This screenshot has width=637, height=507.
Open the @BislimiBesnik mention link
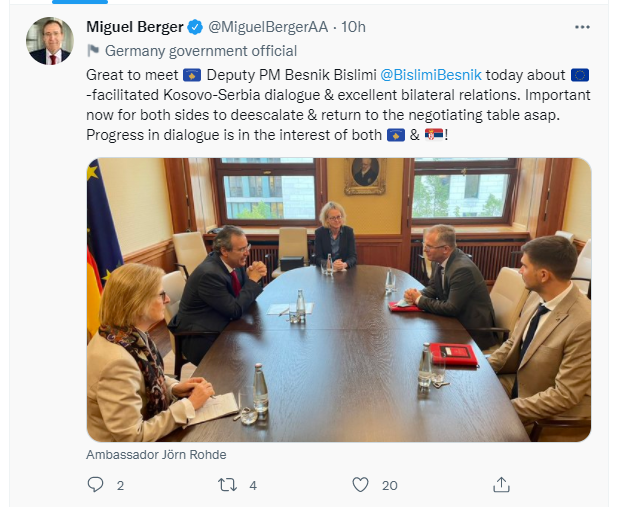coord(431,75)
